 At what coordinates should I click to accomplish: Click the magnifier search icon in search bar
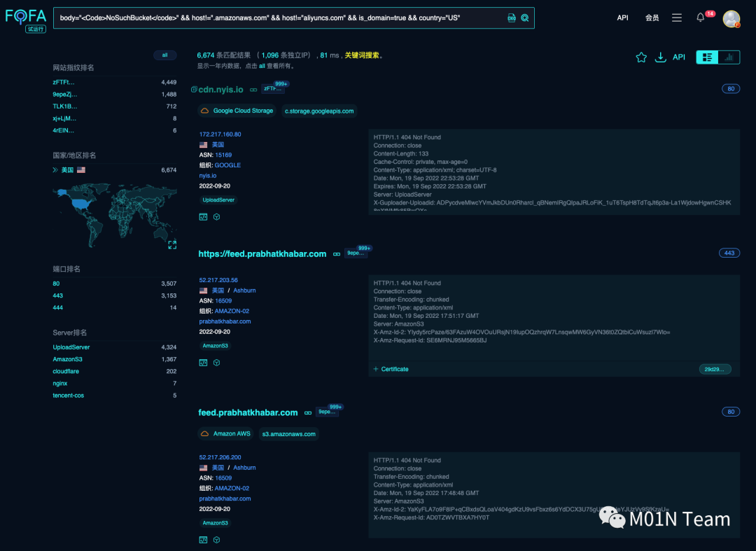(525, 18)
